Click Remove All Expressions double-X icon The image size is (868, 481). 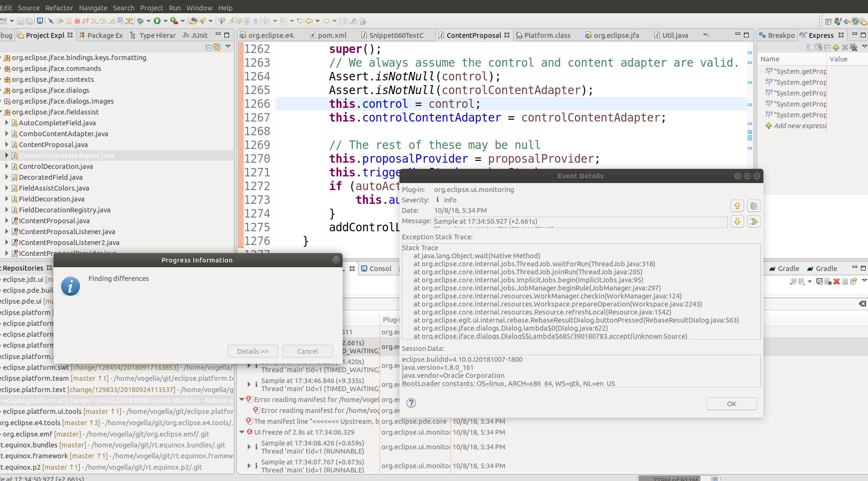[x=853, y=48]
